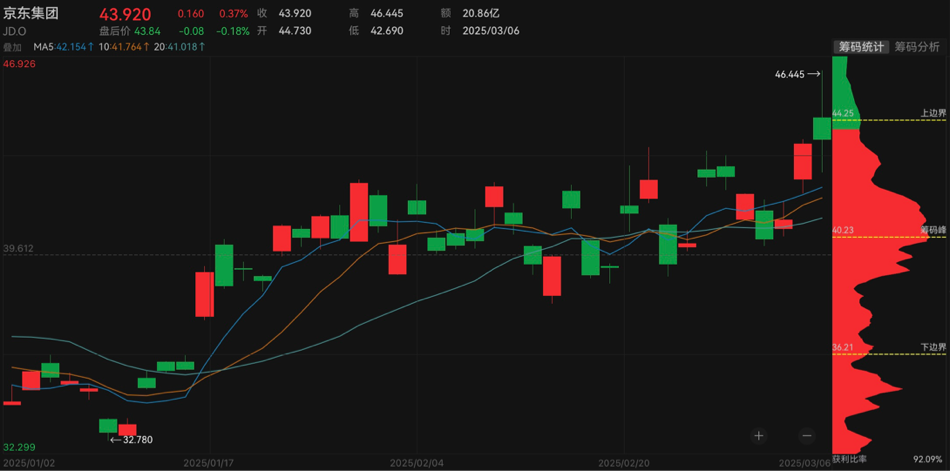Click the 39.612 price axis label
950x471 pixels.
(x=18, y=249)
